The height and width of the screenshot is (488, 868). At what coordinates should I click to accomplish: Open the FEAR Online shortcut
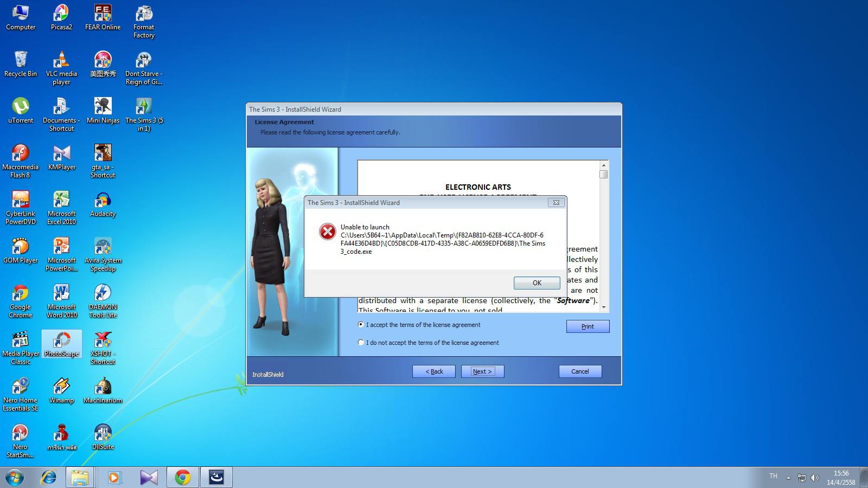103,17
